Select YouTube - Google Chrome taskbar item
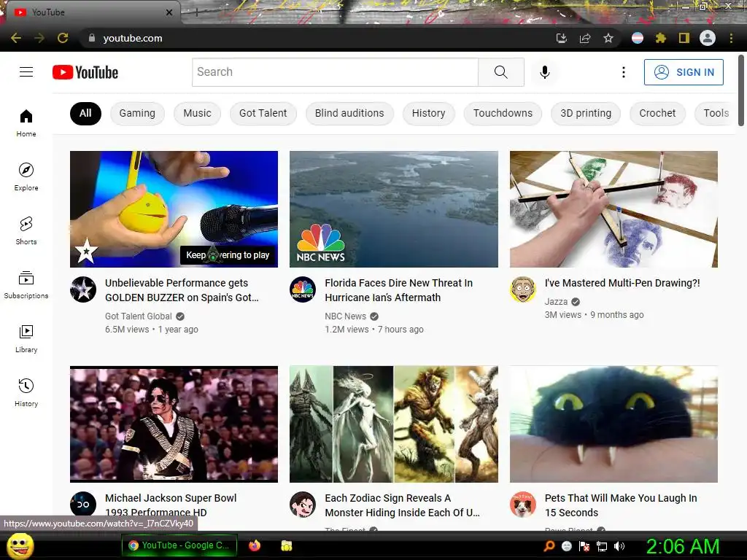 coord(179,545)
